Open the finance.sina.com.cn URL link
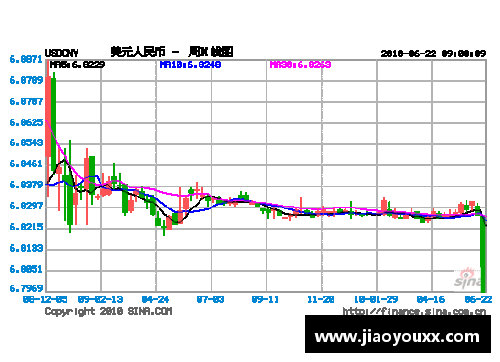Viewport: 500px width, 362px height. pos(414,311)
